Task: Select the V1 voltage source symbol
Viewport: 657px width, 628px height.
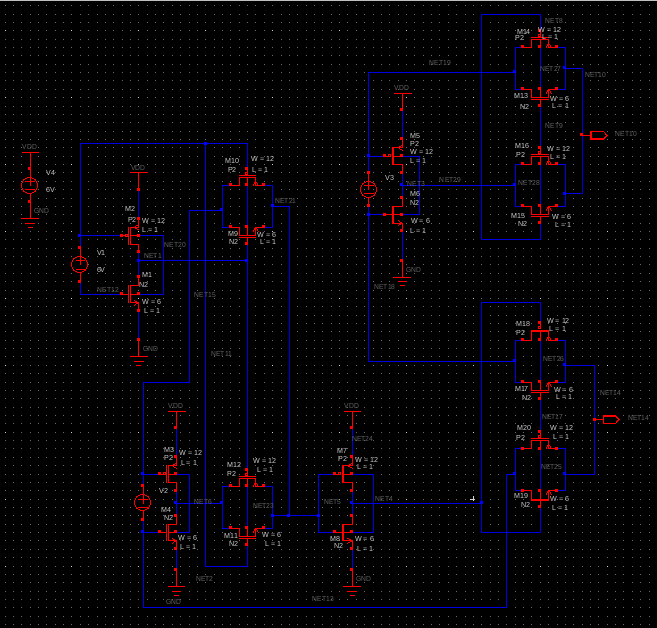Action: 80,264
